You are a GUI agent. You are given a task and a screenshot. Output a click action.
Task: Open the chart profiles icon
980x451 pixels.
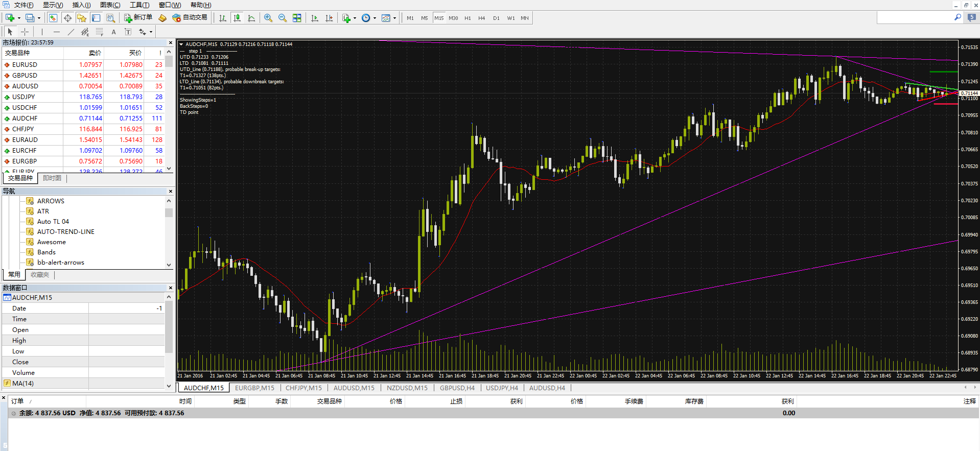(30, 18)
